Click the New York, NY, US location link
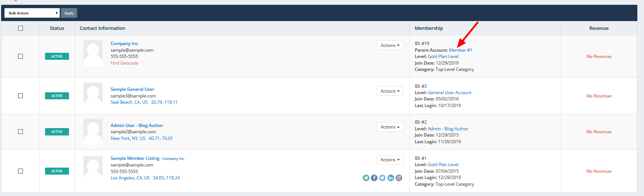This screenshot has width=644, height=196. (128, 138)
